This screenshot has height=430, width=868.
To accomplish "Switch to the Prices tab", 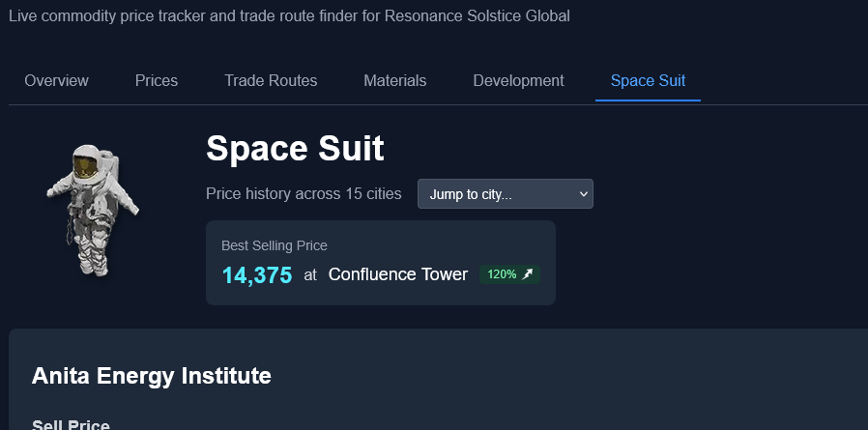I will [157, 81].
